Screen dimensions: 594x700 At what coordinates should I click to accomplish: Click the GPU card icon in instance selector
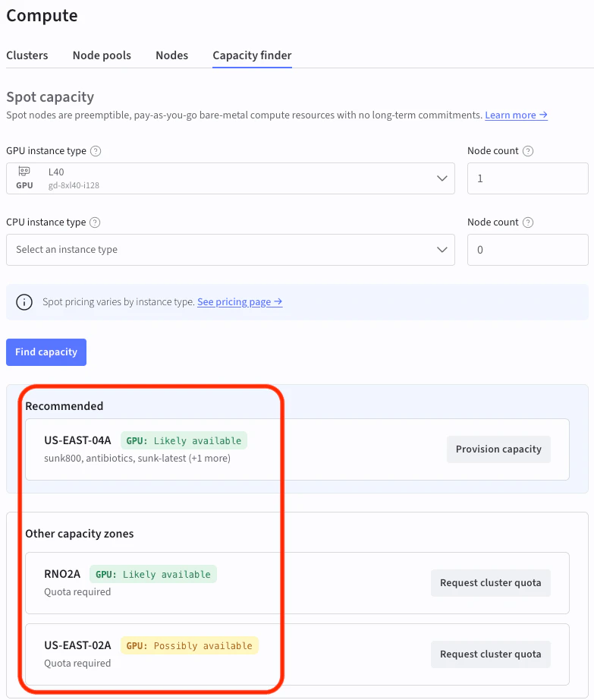[x=24, y=172]
